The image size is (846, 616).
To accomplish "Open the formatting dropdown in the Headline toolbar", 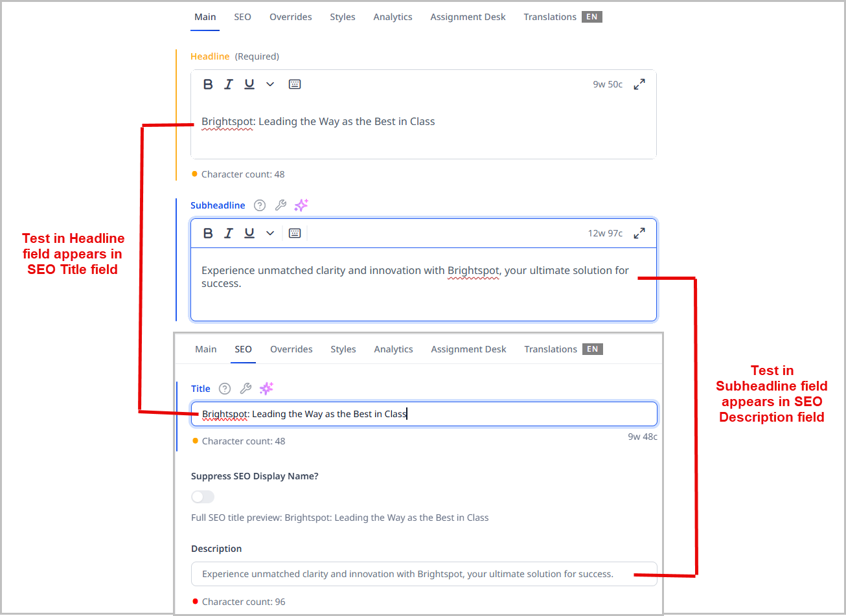I will click(269, 84).
